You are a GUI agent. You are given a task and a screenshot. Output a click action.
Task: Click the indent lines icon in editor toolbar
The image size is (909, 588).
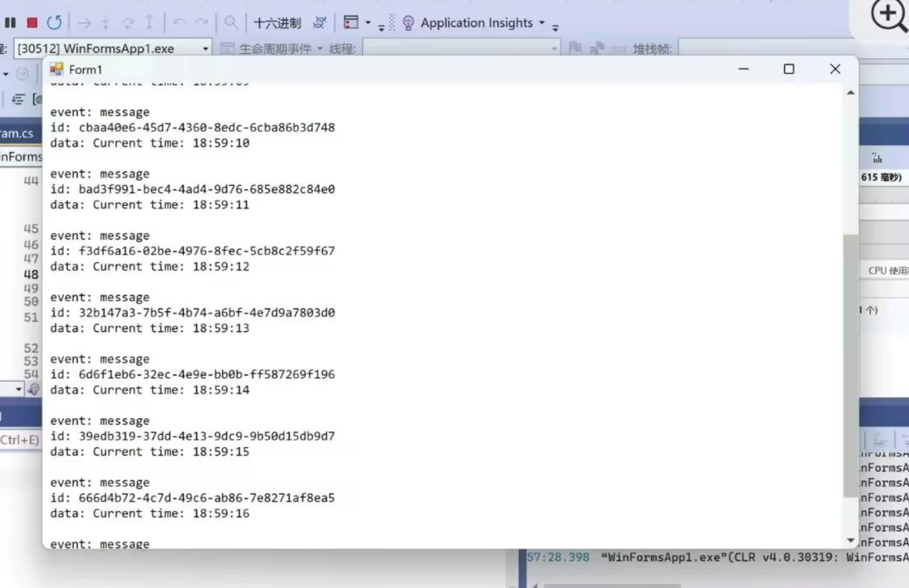coord(18,99)
